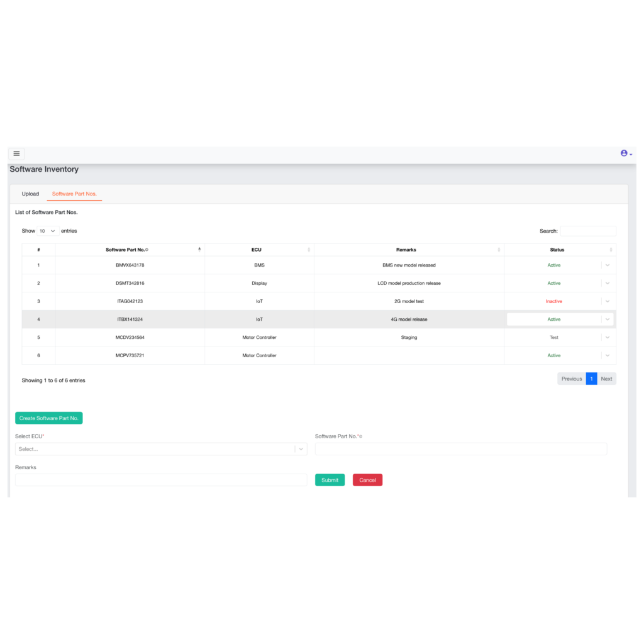Expand the status selector for BMVX643178
This screenshot has width=644, height=644.
(607, 265)
